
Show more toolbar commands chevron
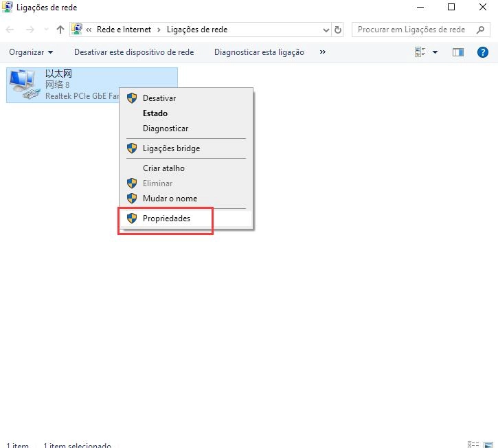[323, 52]
